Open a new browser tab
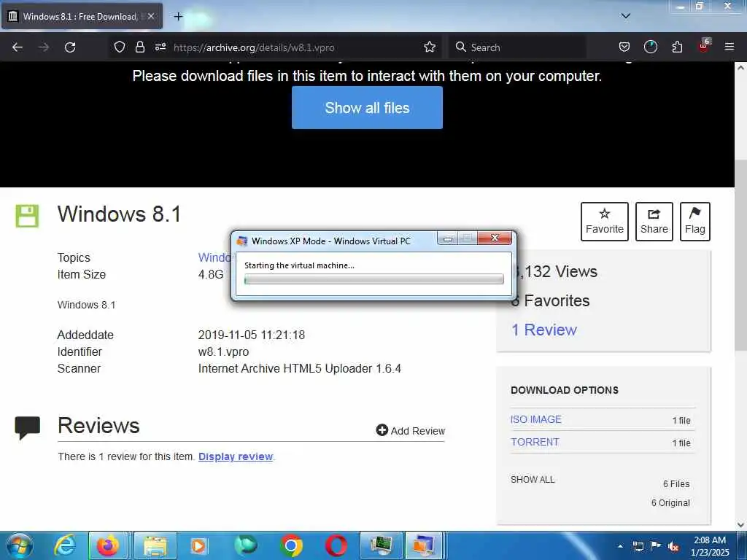The height and width of the screenshot is (560, 747). pyautogui.click(x=178, y=17)
